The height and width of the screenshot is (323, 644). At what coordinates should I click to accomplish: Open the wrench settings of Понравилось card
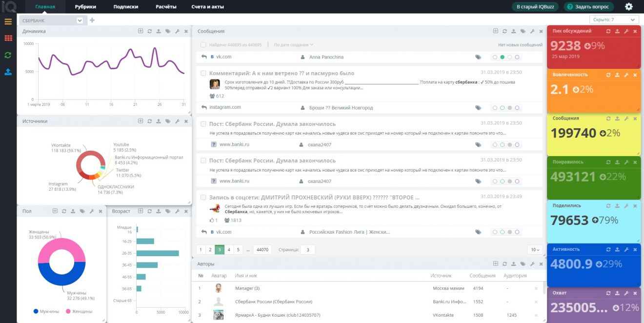(626, 162)
